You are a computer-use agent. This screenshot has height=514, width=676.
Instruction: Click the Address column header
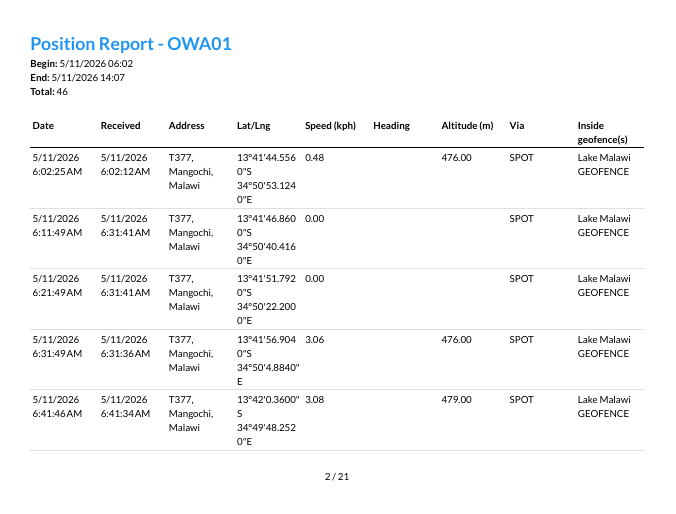click(x=186, y=125)
